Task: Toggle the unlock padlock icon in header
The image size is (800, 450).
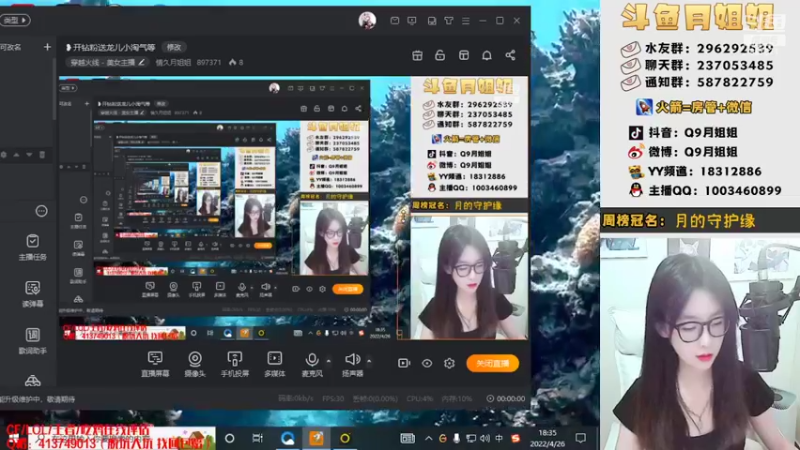Action: 440,55
